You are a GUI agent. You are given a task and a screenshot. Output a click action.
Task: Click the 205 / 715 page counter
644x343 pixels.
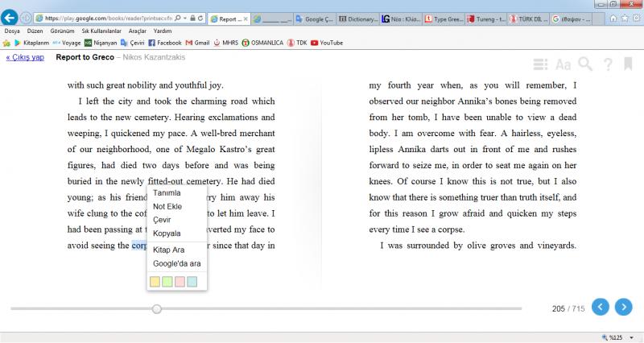tap(568, 308)
